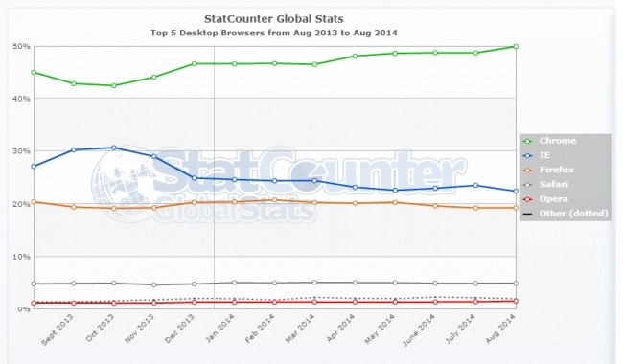The image size is (623, 364).
Task: Click the Firefox legend marker icon
Action: pyautogui.click(x=528, y=171)
